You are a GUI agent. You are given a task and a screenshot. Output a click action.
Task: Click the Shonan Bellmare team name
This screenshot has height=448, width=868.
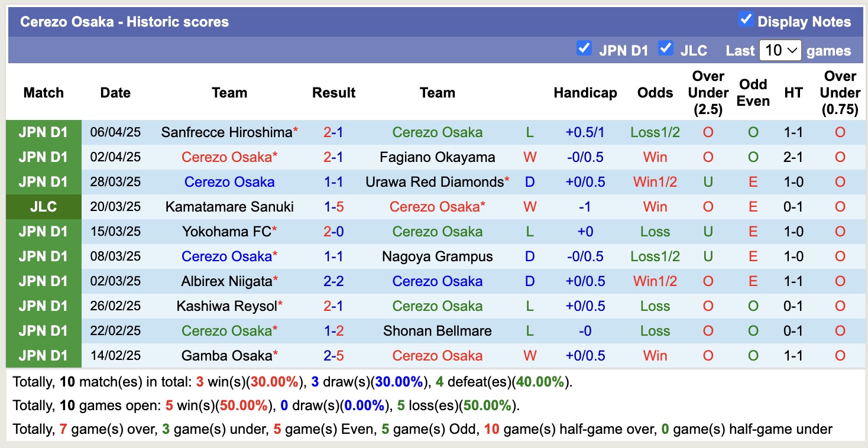[x=437, y=330]
